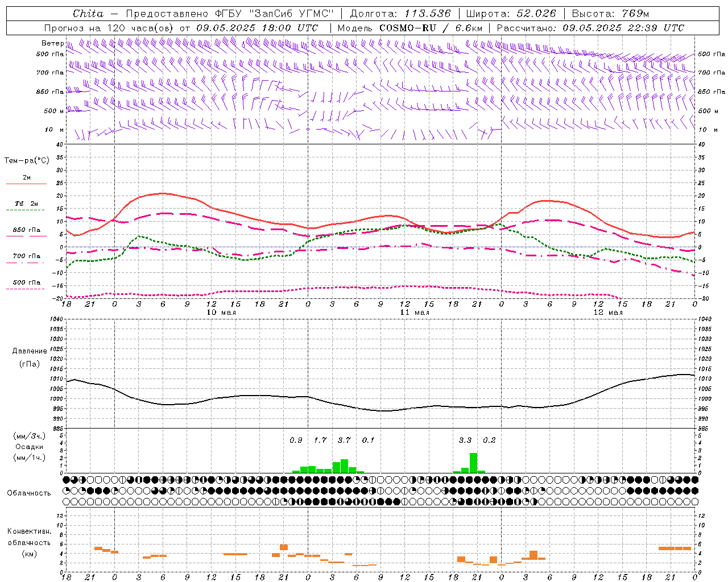Click the Рассчитано: 09.05.2025 22:39 UTC timestamp

pos(590,28)
